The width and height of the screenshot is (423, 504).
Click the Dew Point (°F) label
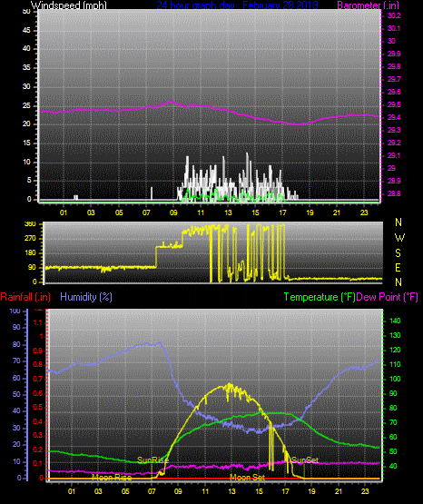click(x=388, y=297)
